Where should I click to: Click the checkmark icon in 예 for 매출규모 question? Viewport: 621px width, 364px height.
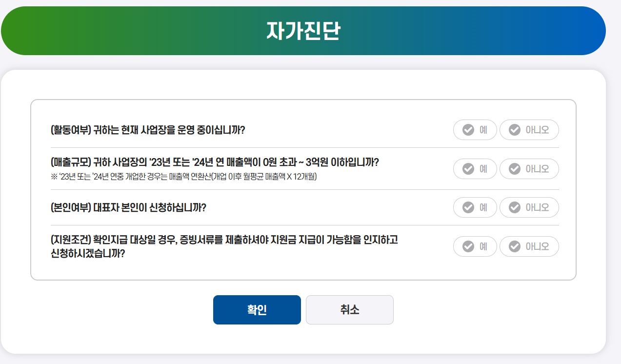coord(467,169)
